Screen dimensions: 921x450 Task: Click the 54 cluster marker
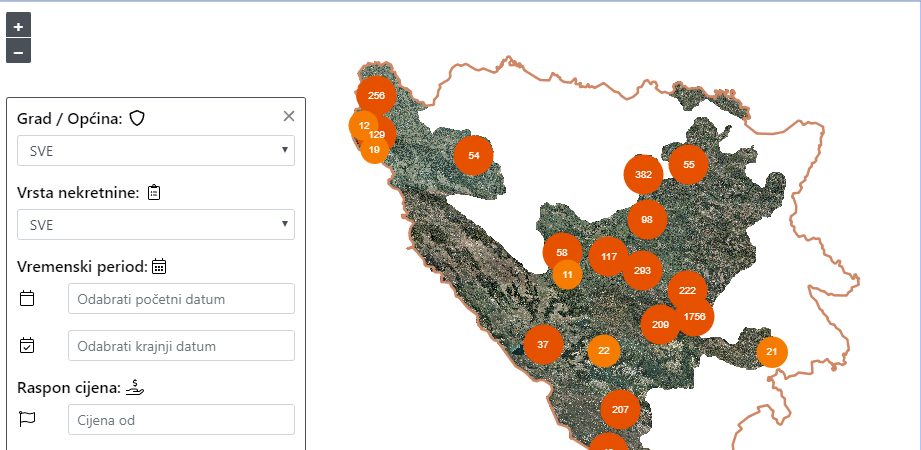(x=473, y=155)
